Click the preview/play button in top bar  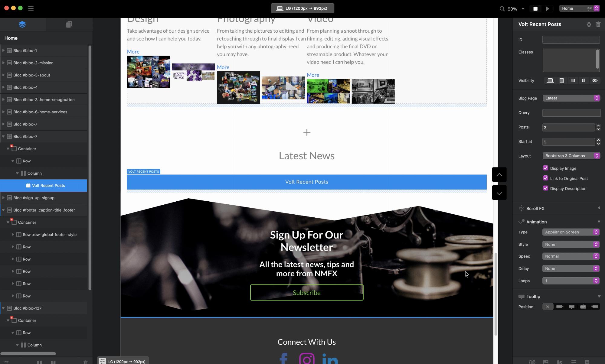click(547, 8)
